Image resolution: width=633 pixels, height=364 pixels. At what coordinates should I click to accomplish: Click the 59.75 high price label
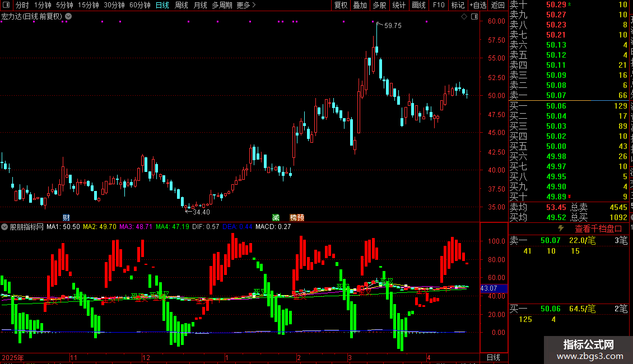[x=393, y=25]
